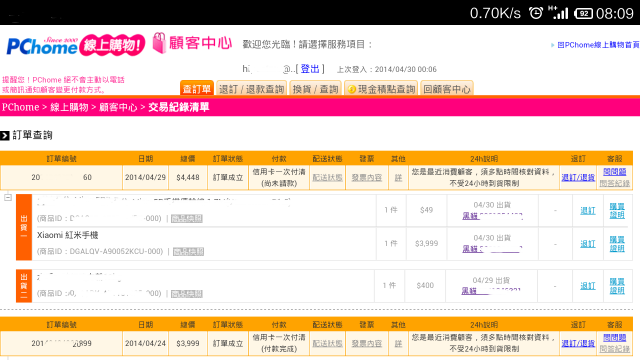
Task: Click the 2014/04/29 order date
Action: coord(145,178)
